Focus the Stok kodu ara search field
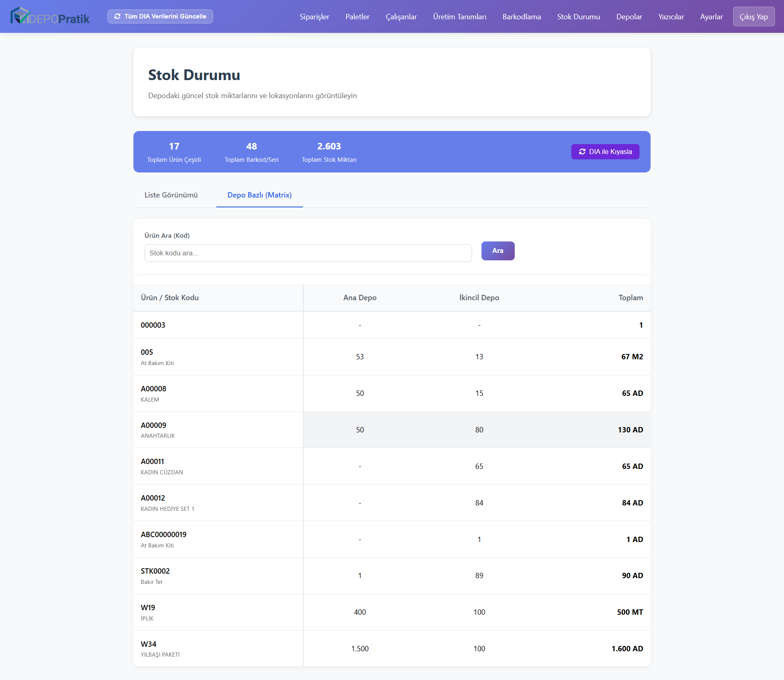This screenshot has width=784, height=680. point(308,253)
